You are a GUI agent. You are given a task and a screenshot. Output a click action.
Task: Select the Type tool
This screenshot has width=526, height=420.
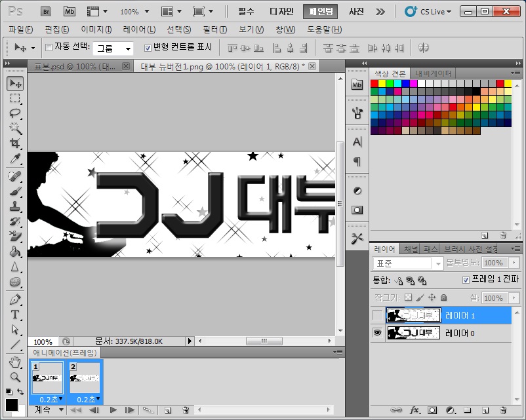point(15,315)
